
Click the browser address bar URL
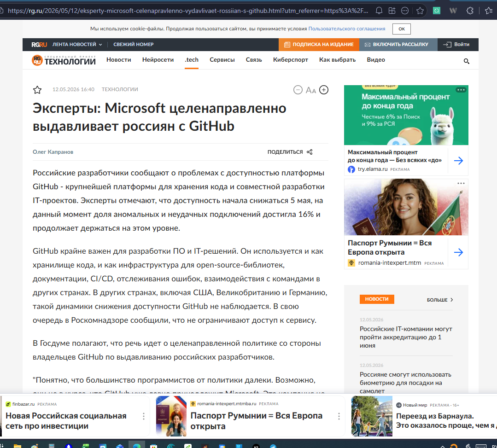187,11
